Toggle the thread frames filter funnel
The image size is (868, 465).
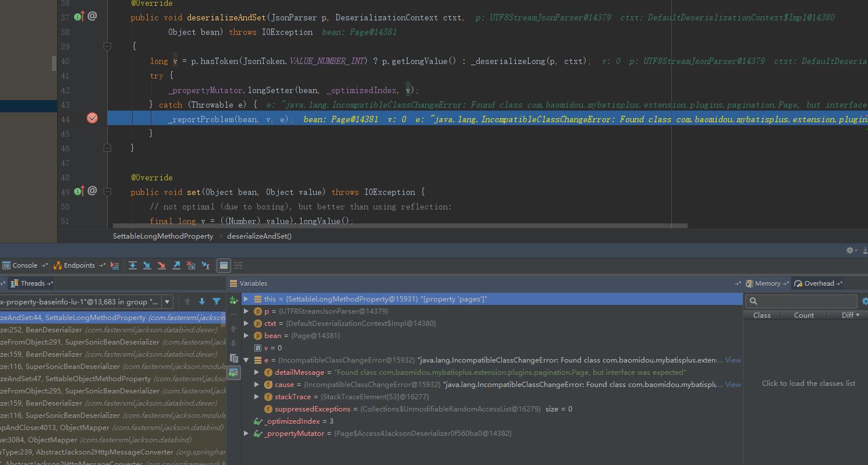coord(217,301)
